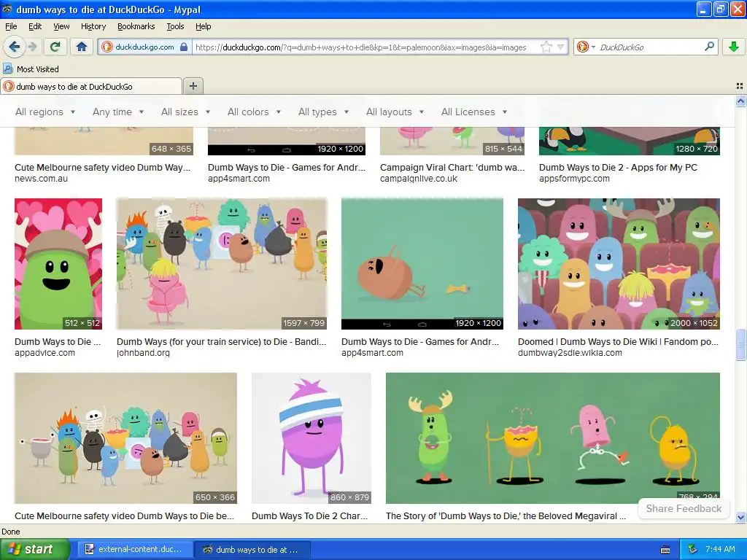Open Doomed Dumb Ways to Die Wiki title

point(618,341)
